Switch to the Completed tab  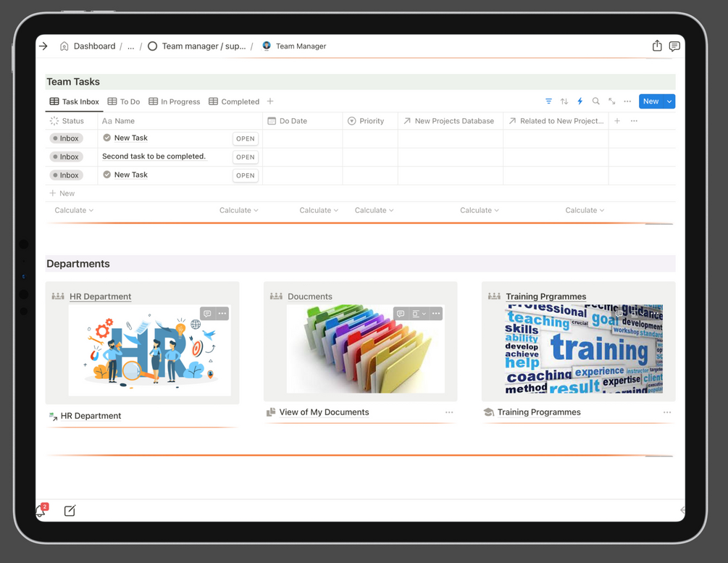234,101
